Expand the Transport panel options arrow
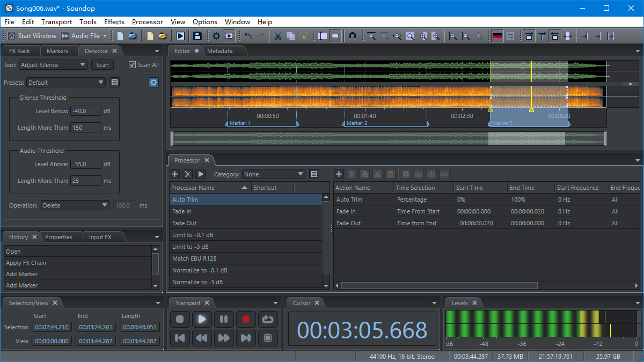 [276, 303]
